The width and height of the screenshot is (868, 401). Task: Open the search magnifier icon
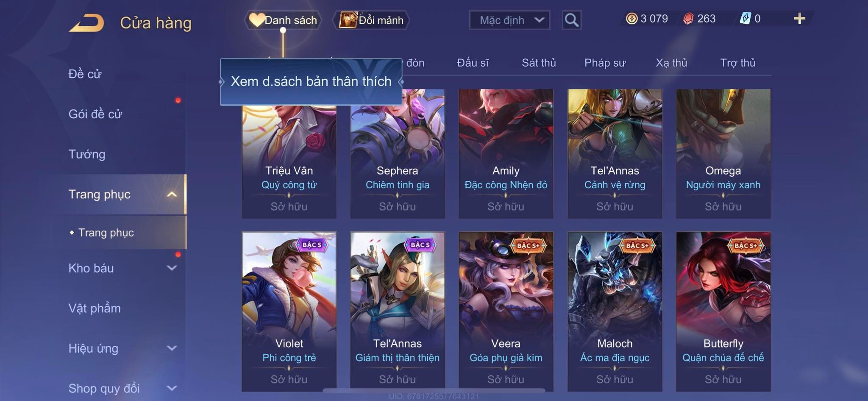point(571,20)
